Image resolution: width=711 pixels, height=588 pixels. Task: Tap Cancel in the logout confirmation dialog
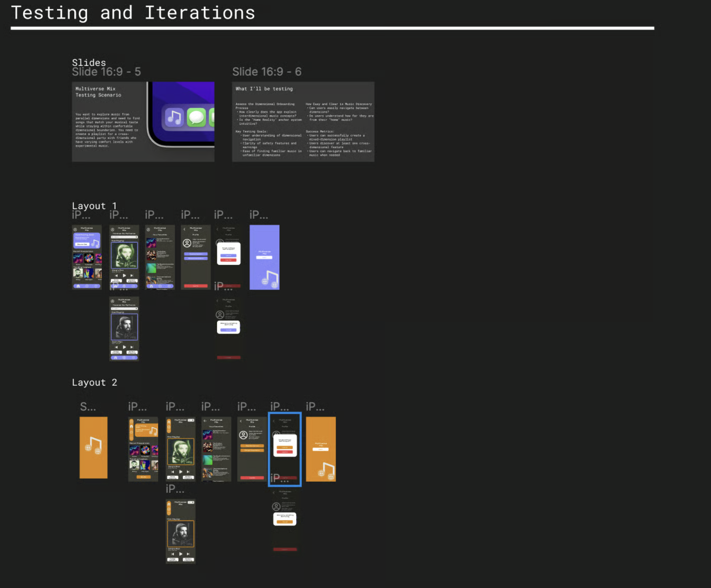coord(228,256)
